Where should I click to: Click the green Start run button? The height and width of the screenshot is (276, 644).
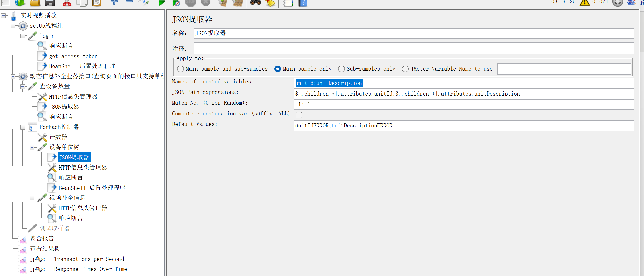coord(162,3)
